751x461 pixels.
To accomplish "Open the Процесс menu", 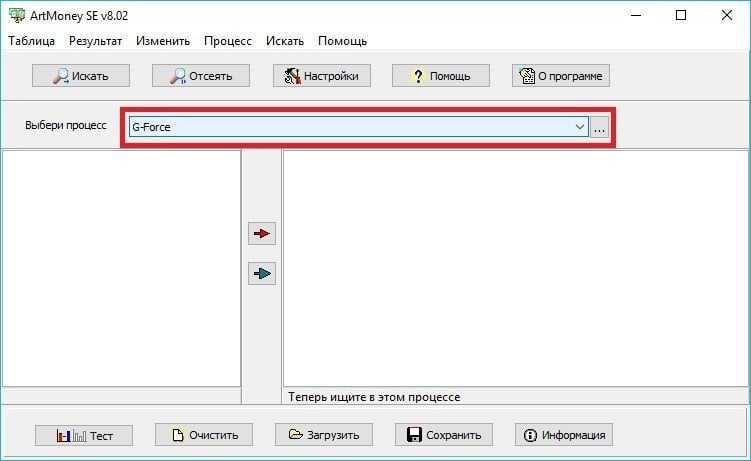I will (228, 41).
